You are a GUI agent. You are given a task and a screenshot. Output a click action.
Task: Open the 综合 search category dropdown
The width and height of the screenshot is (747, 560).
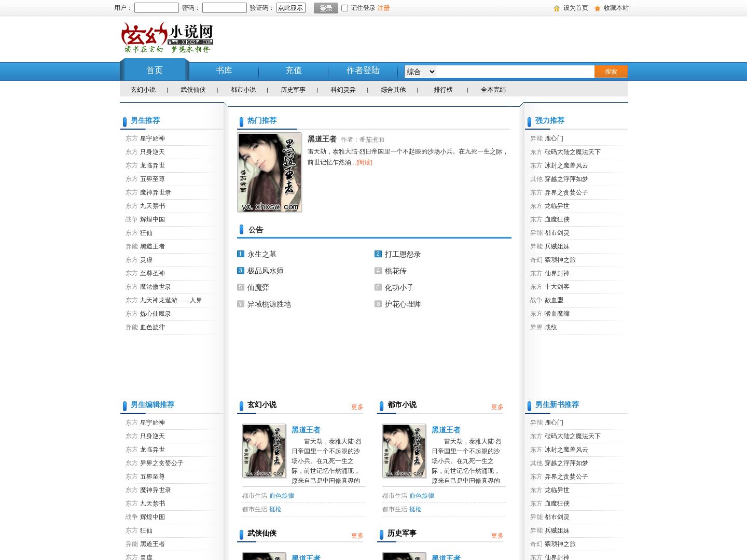tap(420, 72)
